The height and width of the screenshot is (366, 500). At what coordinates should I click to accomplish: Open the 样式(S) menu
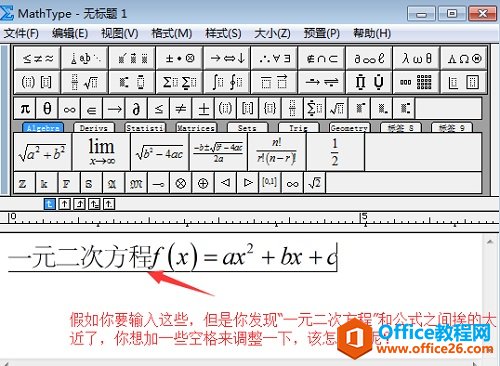click(223, 33)
